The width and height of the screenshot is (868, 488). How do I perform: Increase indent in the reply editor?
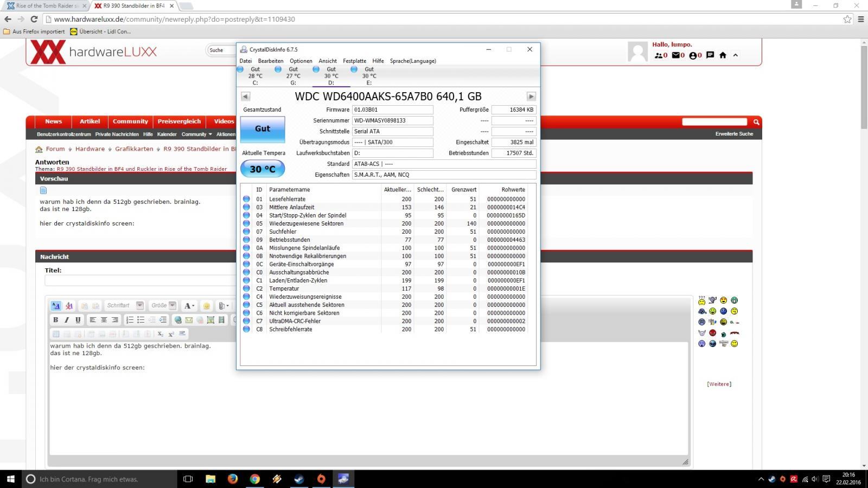(163, 320)
